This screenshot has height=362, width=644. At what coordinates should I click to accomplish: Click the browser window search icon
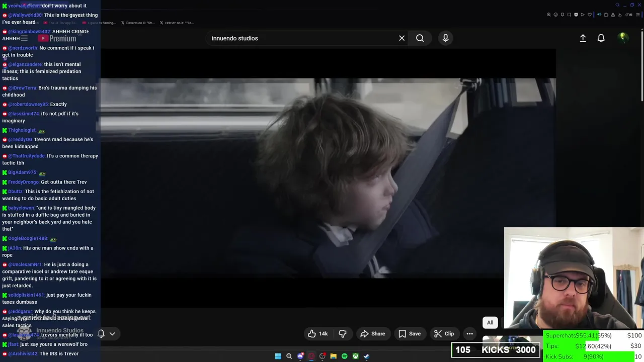click(617, 5)
